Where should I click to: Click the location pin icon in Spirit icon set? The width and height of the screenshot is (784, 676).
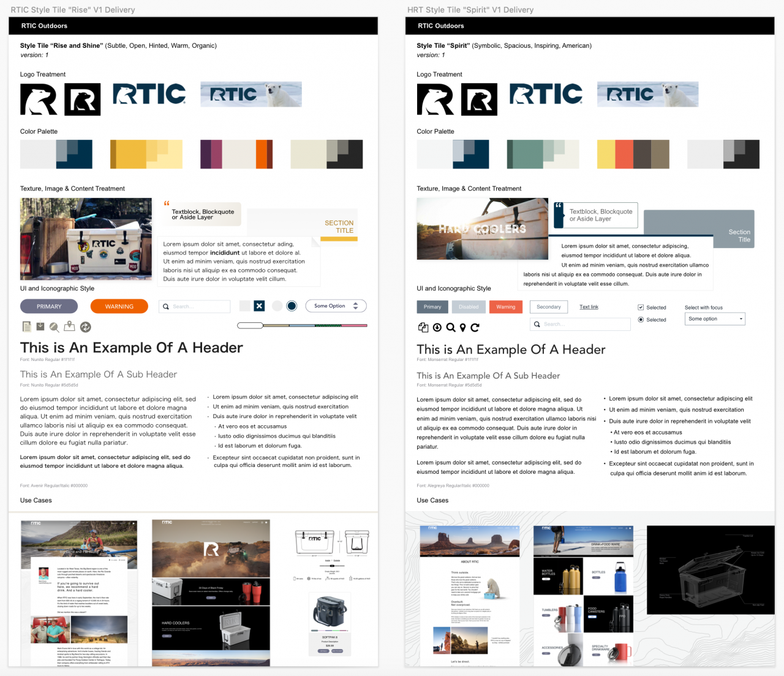tap(462, 327)
